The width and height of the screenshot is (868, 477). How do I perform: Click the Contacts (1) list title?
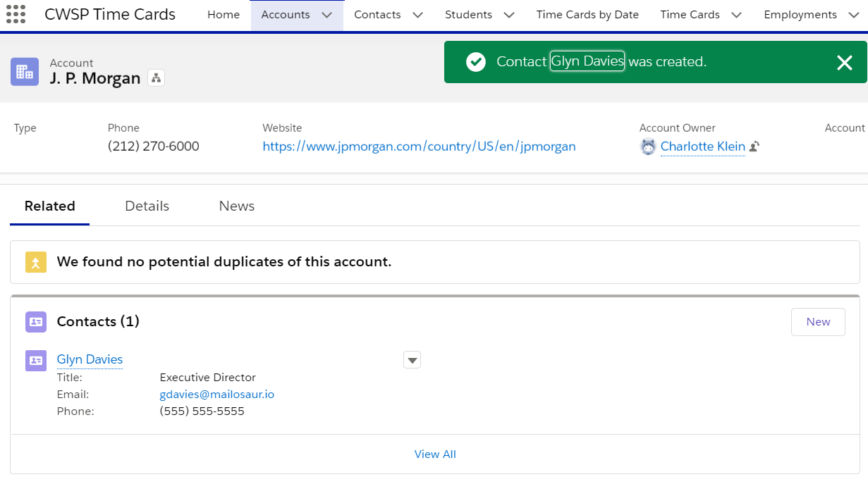point(98,322)
